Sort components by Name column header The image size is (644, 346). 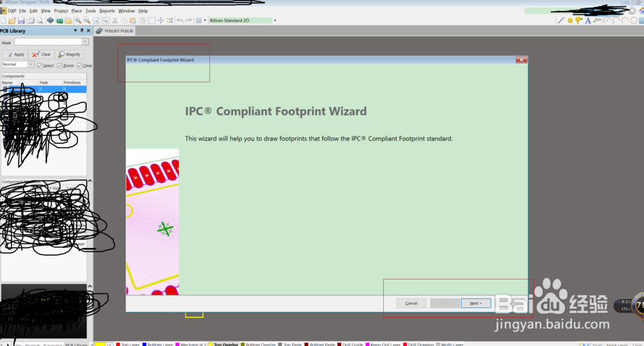(x=19, y=82)
